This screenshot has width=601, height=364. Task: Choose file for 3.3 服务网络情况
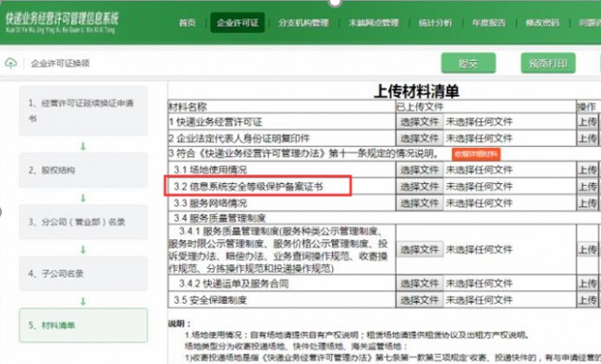[x=420, y=203]
